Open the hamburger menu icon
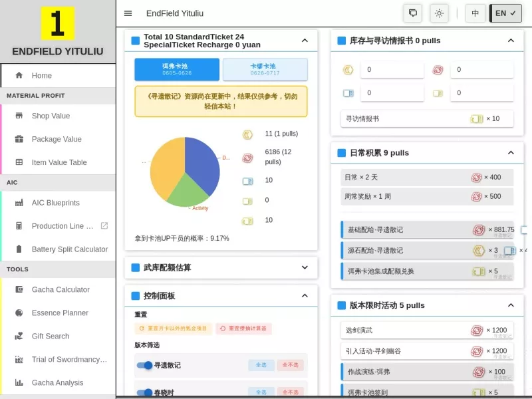 (128, 13)
